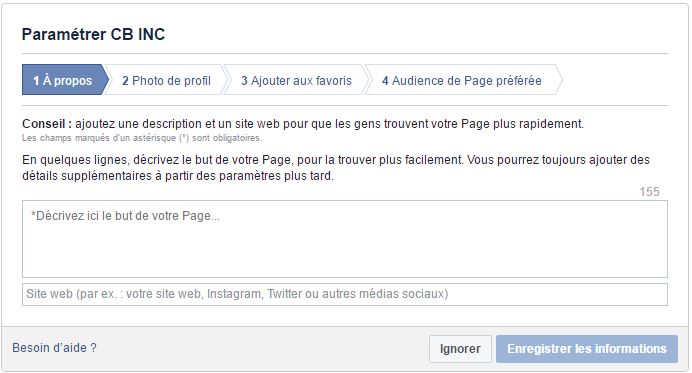Click 'Enregistrer les informations' button
This screenshot has height=373, width=692.
[x=587, y=349]
